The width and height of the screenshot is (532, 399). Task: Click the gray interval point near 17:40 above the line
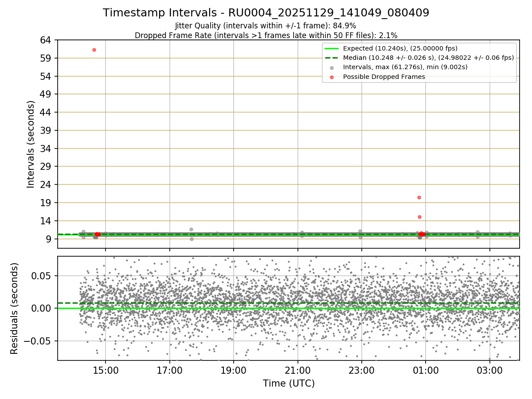(191, 229)
